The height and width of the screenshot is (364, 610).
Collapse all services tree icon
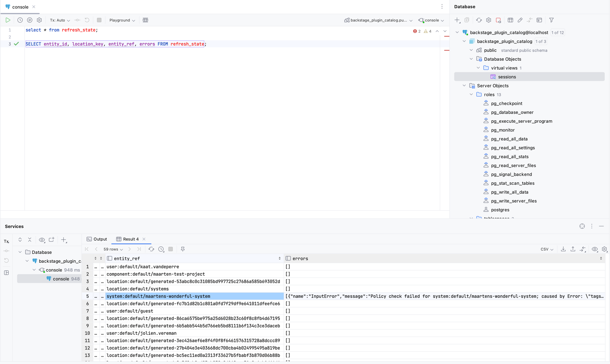coord(30,240)
